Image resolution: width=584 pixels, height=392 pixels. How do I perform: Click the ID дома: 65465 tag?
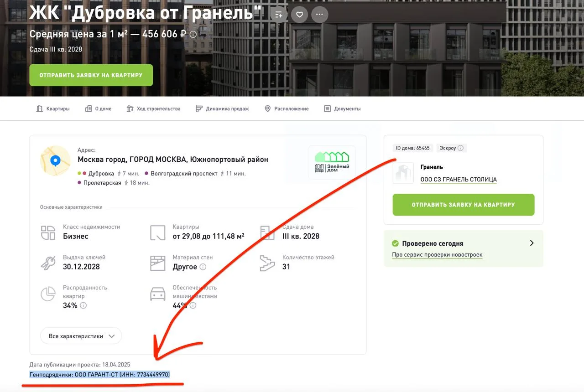tap(412, 148)
